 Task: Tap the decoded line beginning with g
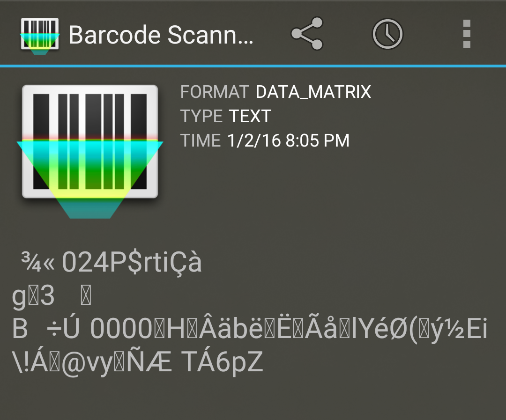52,296
